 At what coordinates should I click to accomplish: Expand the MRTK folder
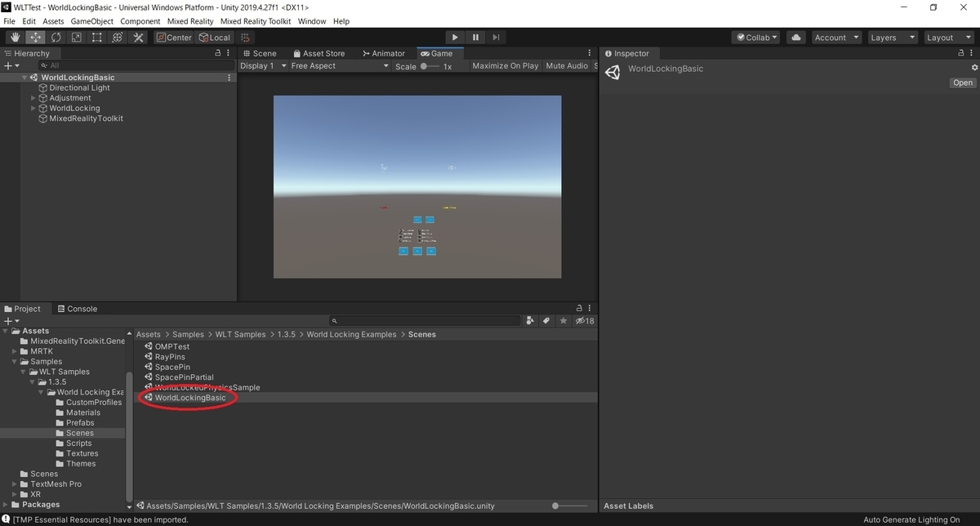pyautogui.click(x=15, y=351)
